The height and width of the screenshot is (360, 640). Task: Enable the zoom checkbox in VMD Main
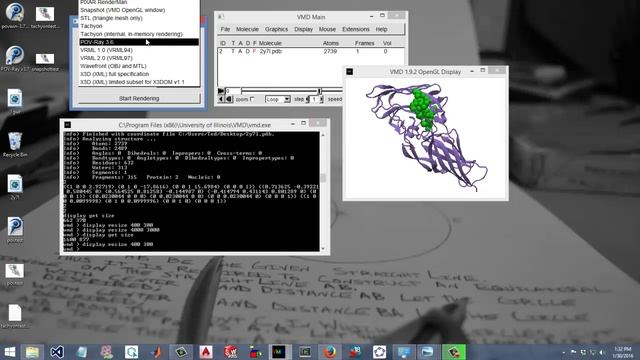[x=252, y=99]
